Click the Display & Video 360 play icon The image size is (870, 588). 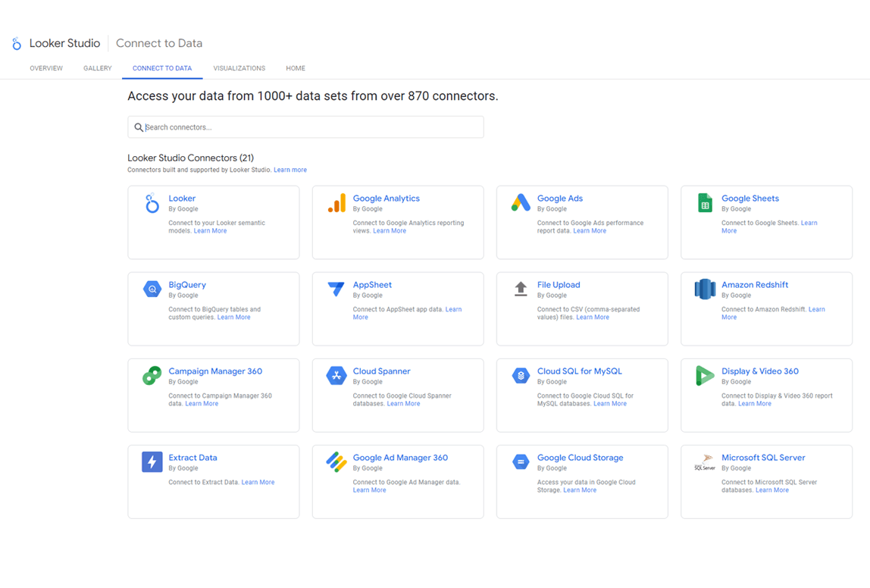[x=705, y=376]
